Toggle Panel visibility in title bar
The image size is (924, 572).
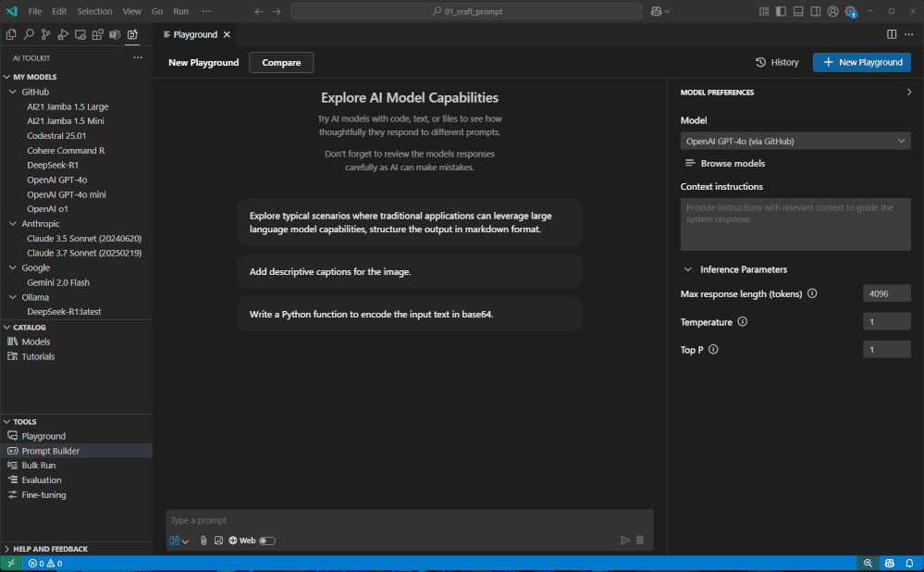tap(798, 11)
